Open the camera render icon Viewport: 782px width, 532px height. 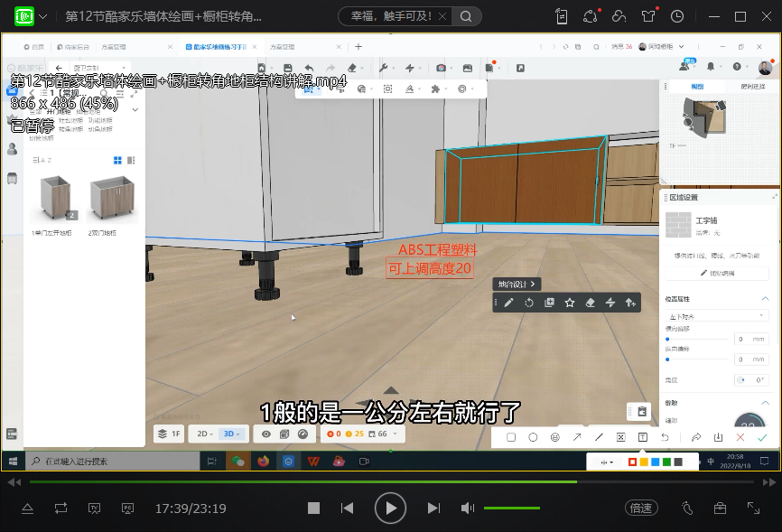tap(441, 68)
